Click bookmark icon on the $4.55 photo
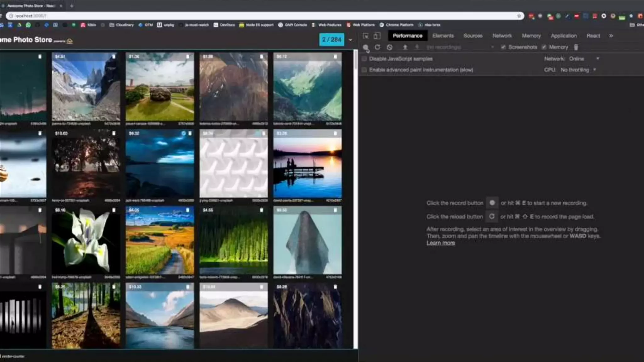 click(x=261, y=210)
